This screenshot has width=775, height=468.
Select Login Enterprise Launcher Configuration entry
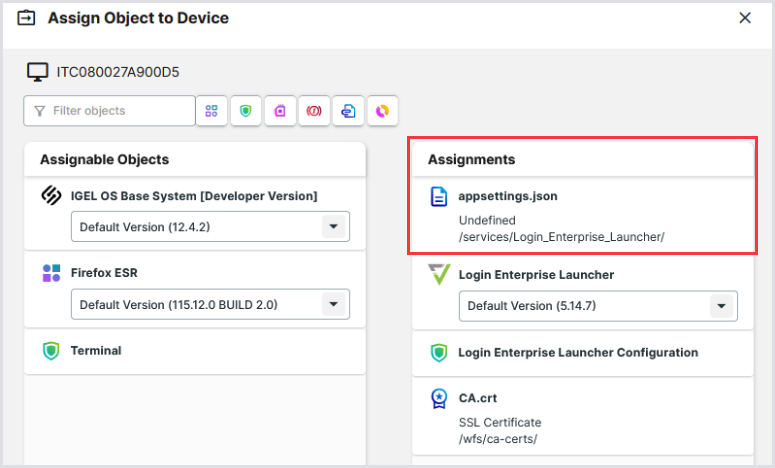click(x=578, y=352)
